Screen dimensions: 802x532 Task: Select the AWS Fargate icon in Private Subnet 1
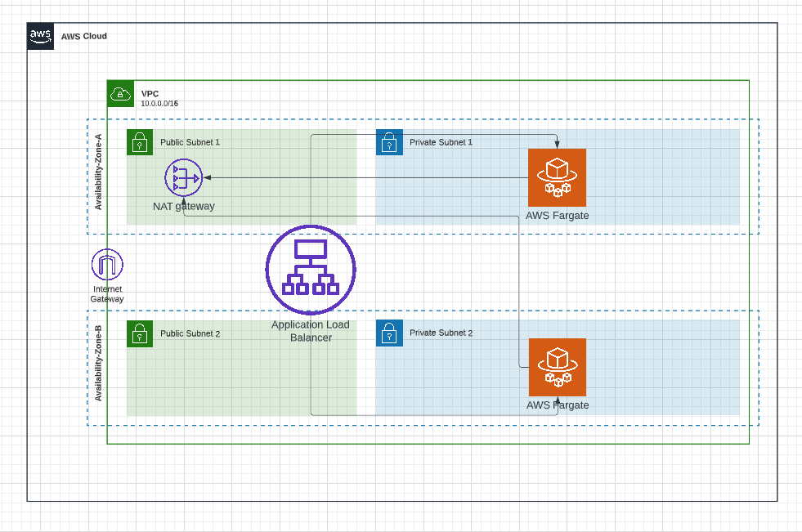click(558, 177)
